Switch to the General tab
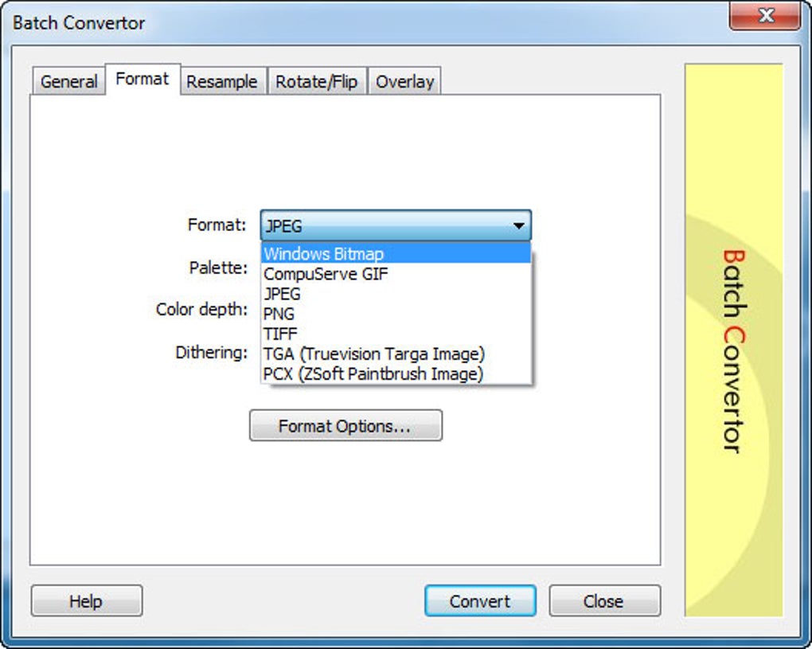This screenshot has height=649, width=812. click(x=69, y=81)
